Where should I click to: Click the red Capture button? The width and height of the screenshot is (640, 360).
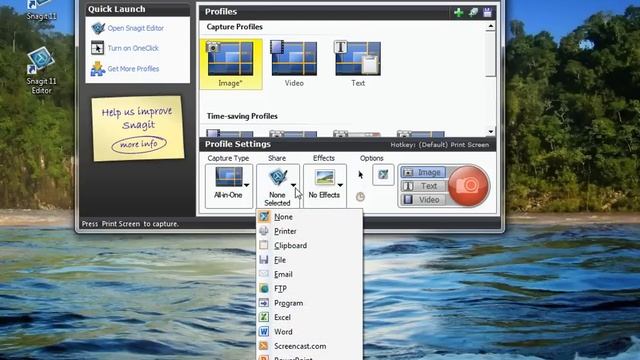(x=469, y=186)
